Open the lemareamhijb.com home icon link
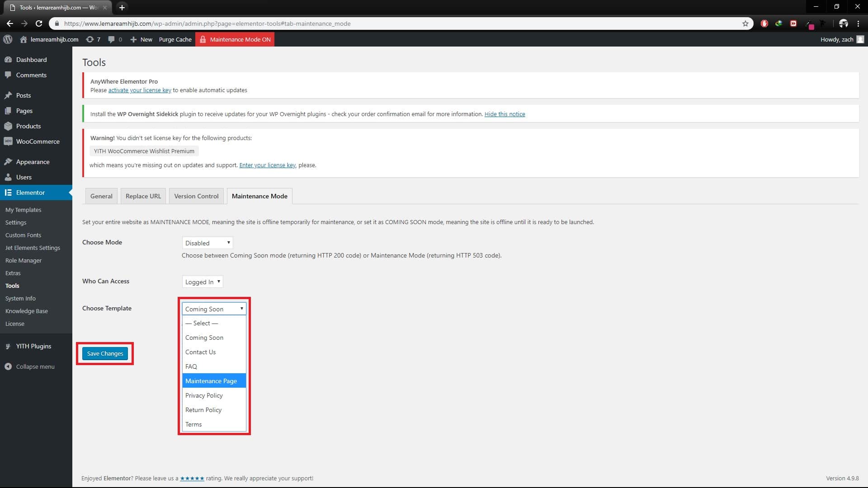The image size is (868, 488). (49, 39)
